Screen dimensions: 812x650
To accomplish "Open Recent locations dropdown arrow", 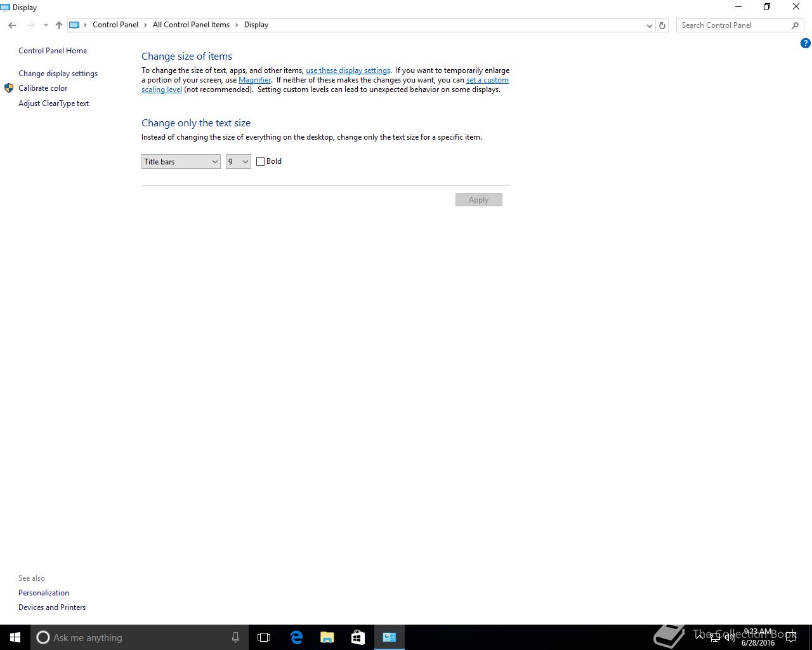I will click(46, 25).
